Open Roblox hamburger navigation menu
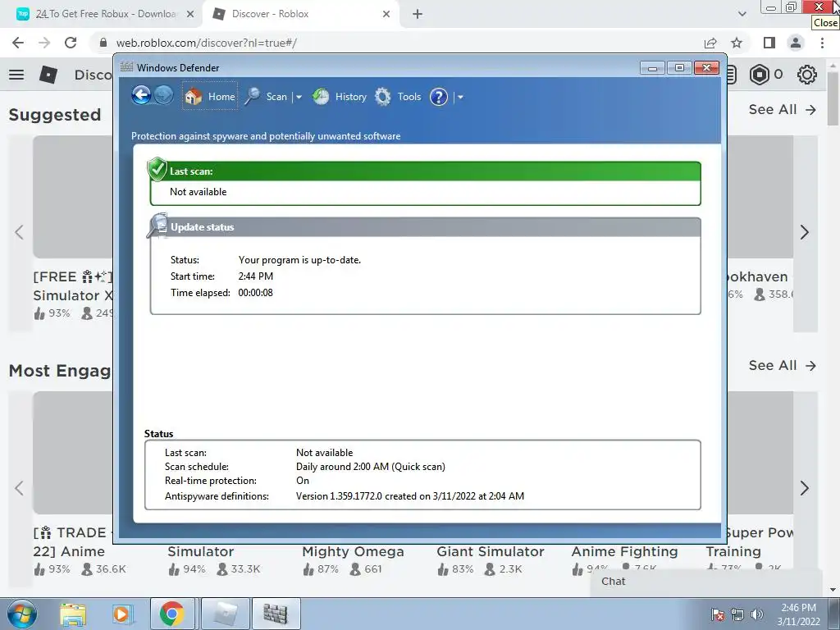Screen dimensions: 840x630 tap(16, 75)
